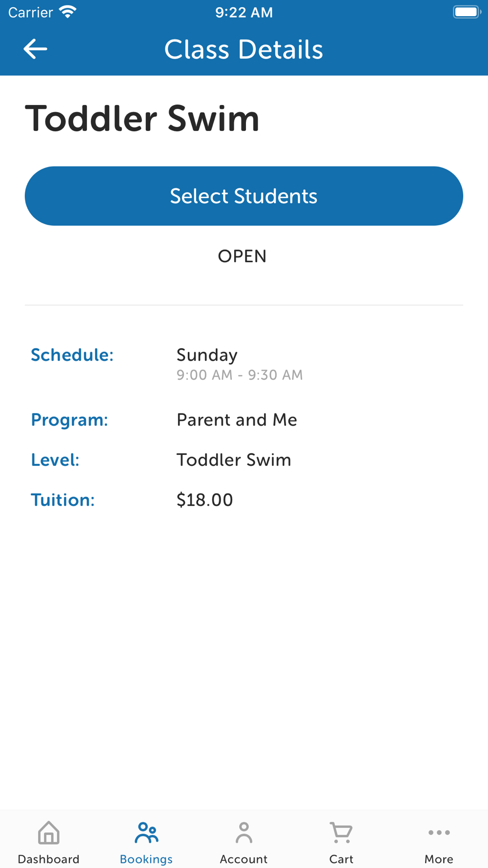This screenshot has width=488, height=868.
Task: Switch to the Dashboard tab label
Action: (49, 859)
